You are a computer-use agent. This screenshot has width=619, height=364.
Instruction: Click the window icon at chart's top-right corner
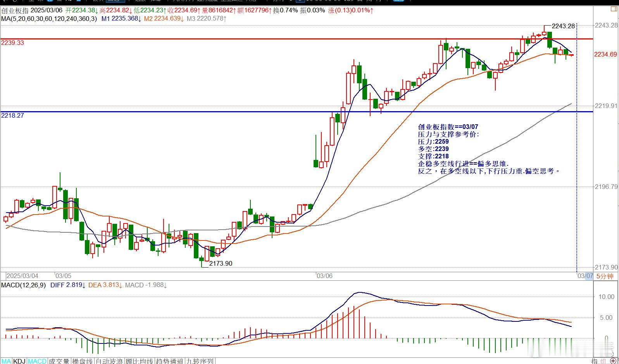point(613,9)
